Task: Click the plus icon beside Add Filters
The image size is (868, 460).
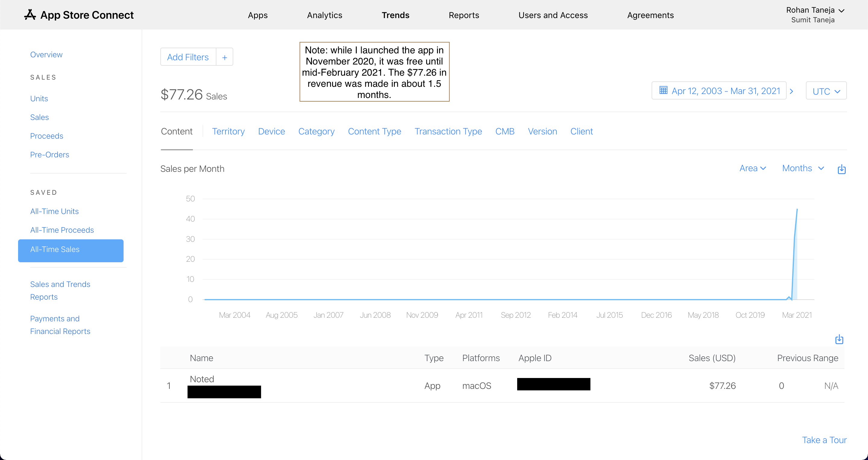Action: click(225, 57)
